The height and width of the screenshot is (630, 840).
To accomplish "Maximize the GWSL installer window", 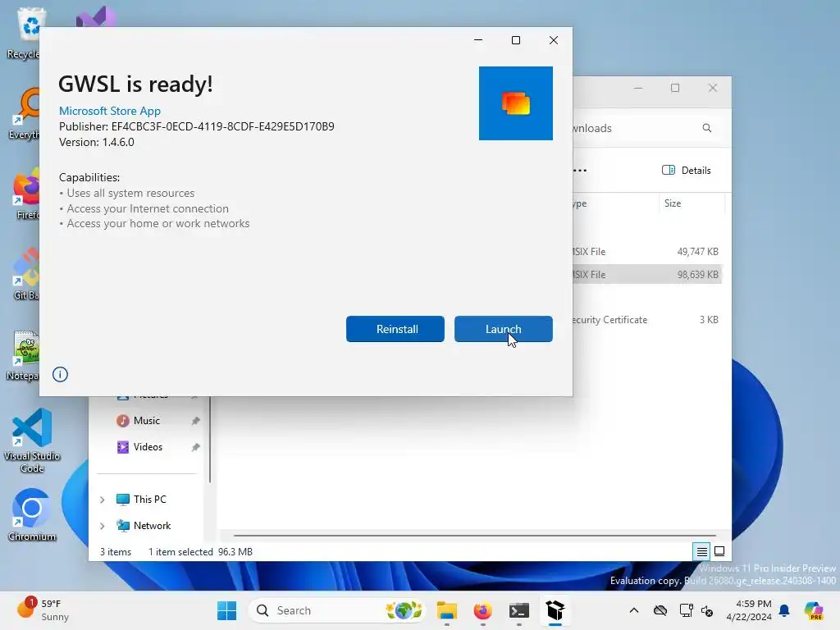I will [515, 40].
